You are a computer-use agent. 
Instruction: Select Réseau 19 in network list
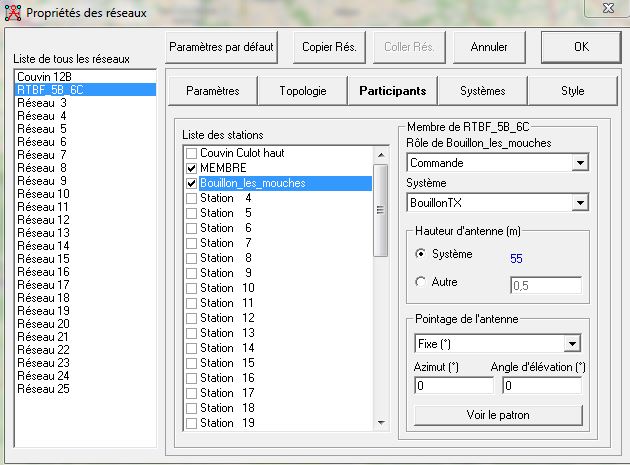tap(86, 311)
